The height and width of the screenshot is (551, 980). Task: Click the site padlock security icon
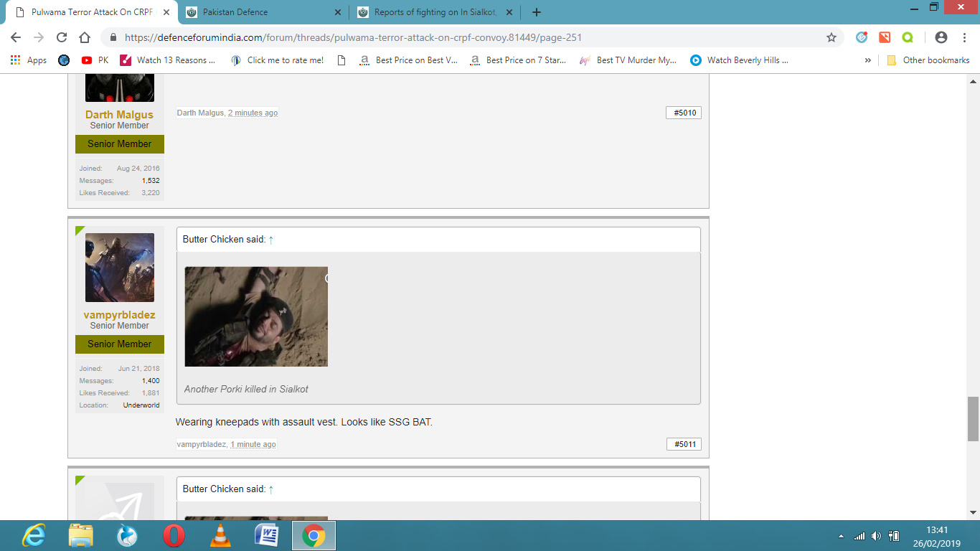point(113,37)
